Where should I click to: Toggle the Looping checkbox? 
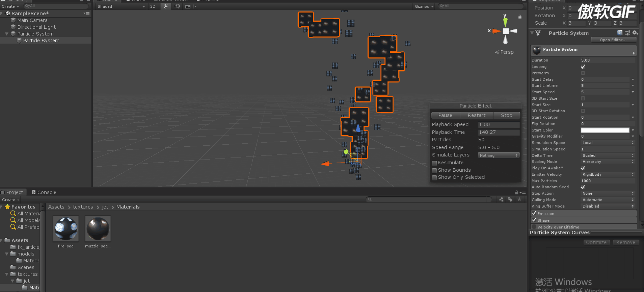[x=583, y=67]
